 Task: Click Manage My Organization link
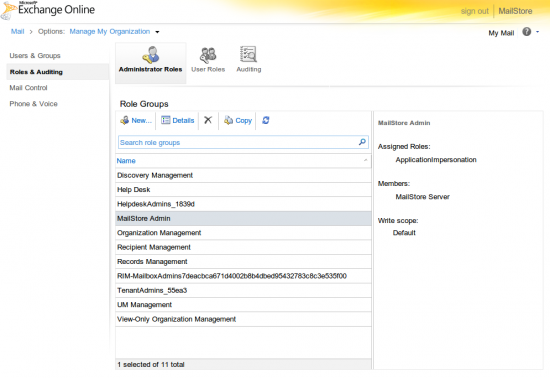(x=110, y=32)
